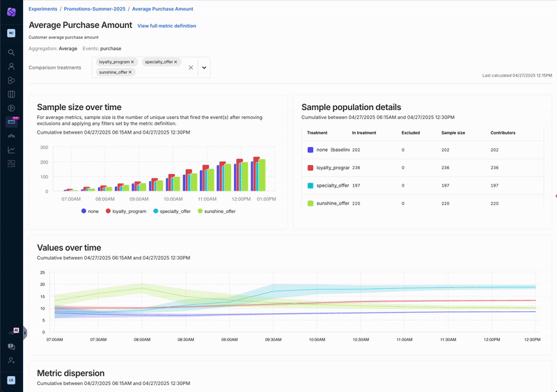Viewport: 557px width, 392px height.
Task: Click the person icon in the sidebar
Action: pyautogui.click(x=11, y=66)
